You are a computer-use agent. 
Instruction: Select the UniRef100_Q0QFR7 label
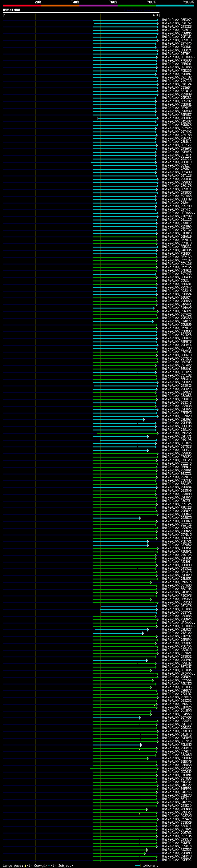click(177, 812)
